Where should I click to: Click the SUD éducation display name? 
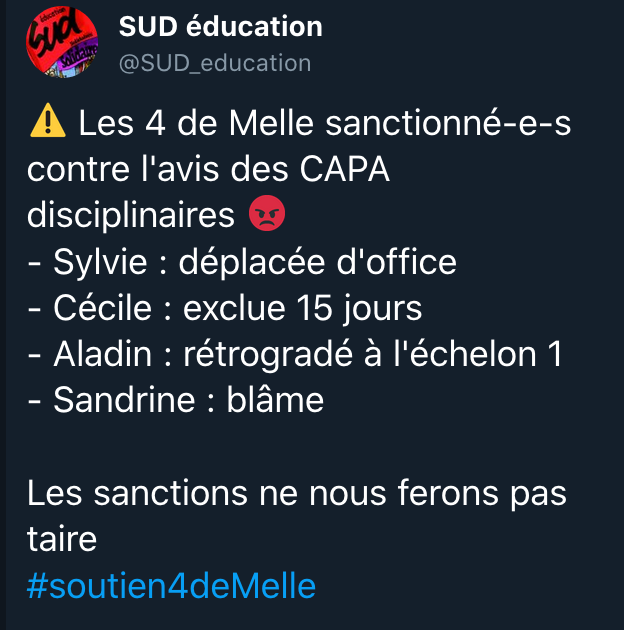click(x=220, y=27)
